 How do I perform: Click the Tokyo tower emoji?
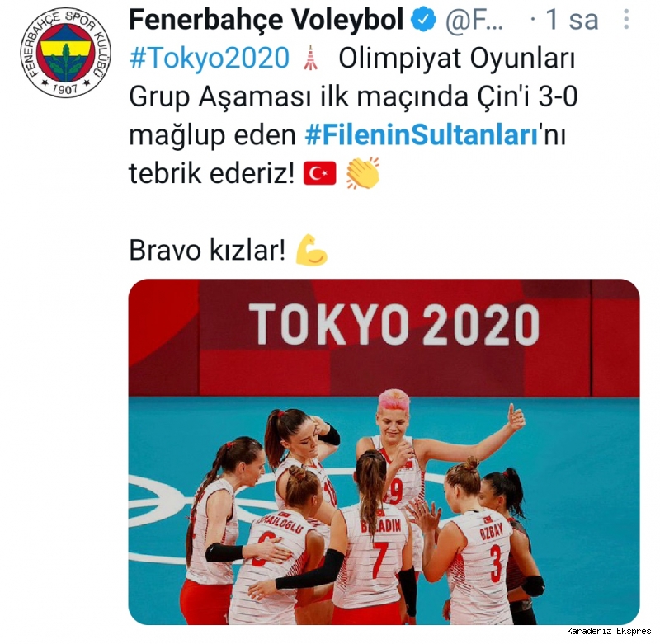pos(311,57)
